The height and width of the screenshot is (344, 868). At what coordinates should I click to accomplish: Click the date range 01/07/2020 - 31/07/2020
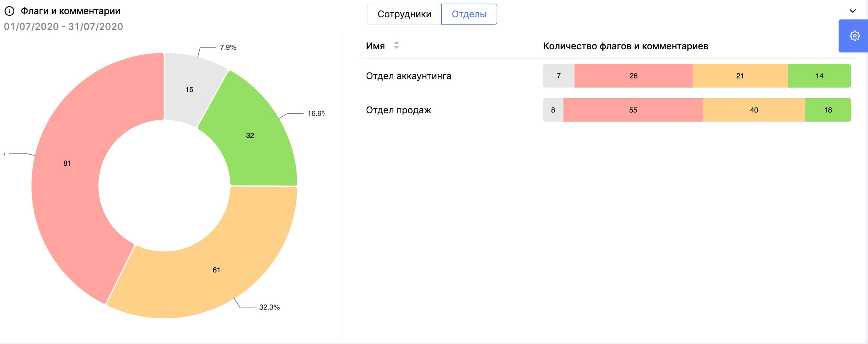tap(63, 27)
